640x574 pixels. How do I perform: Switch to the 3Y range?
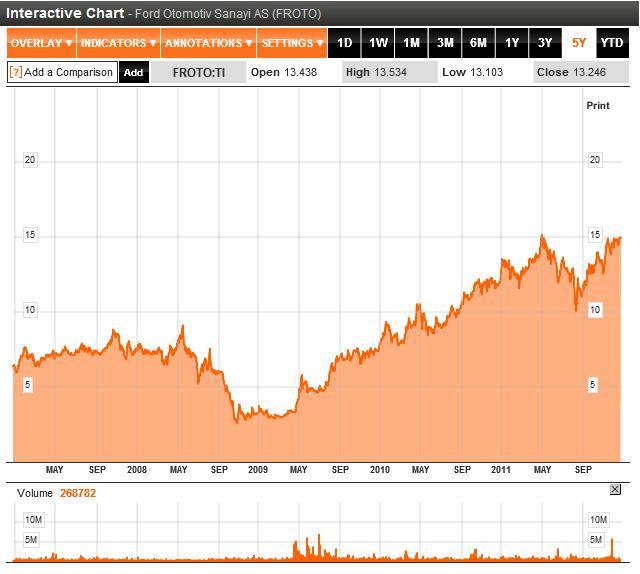coord(545,43)
